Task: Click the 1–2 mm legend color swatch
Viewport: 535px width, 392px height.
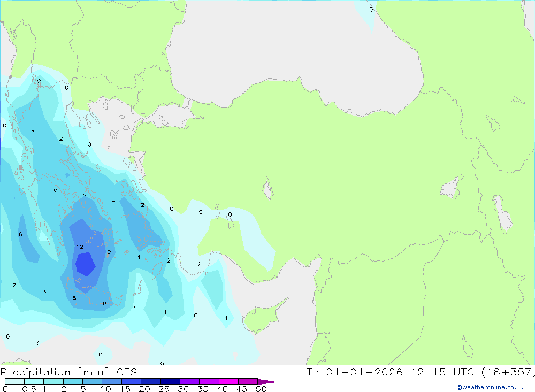Action: coord(53,381)
